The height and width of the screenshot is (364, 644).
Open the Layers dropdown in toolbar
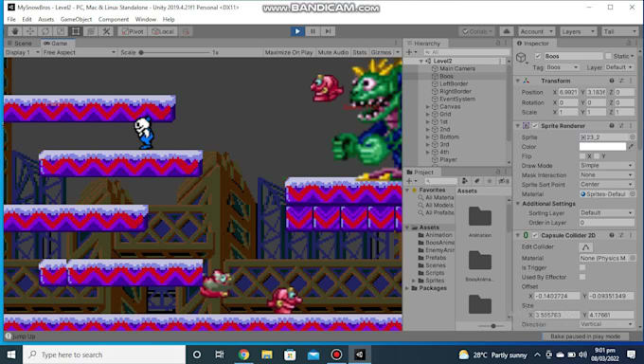click(579, 31)
